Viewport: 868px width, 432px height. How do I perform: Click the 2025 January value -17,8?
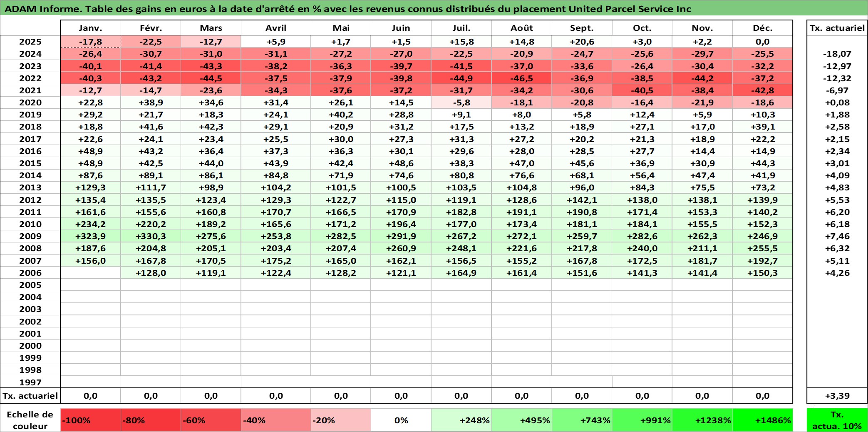point(91,42)
